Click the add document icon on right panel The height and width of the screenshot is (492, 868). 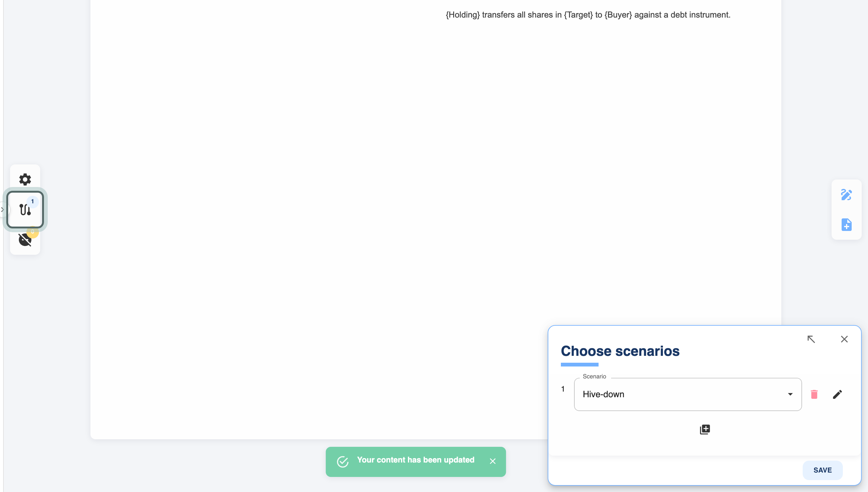pos(846,225)
